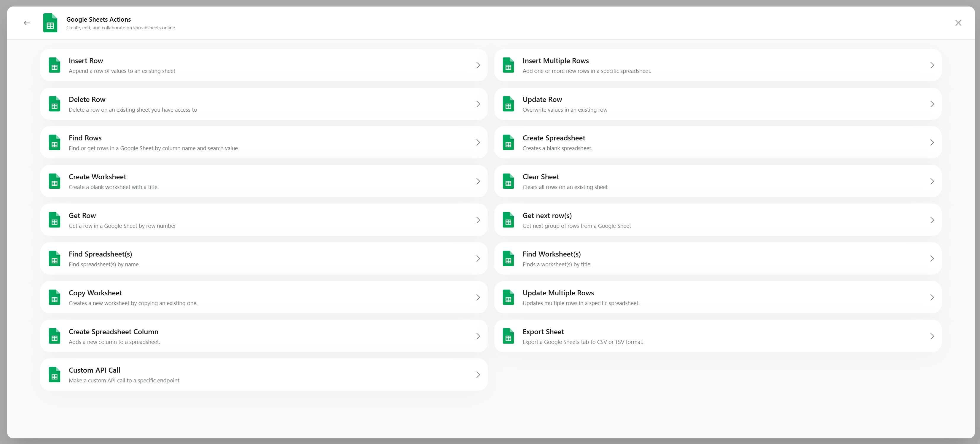Viewport: 980px width, 444px height.
Task: Select the Copy Worksheet title
Action: tap(95, 293)
